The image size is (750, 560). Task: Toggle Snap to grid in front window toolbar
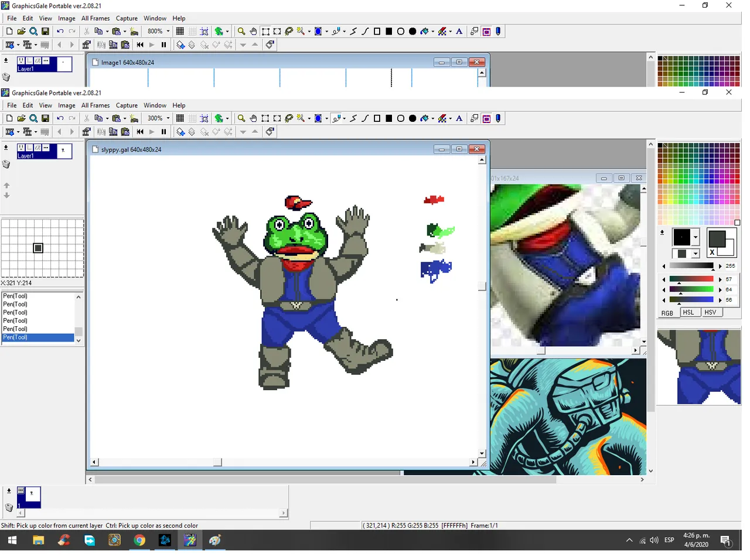point(204,118)
